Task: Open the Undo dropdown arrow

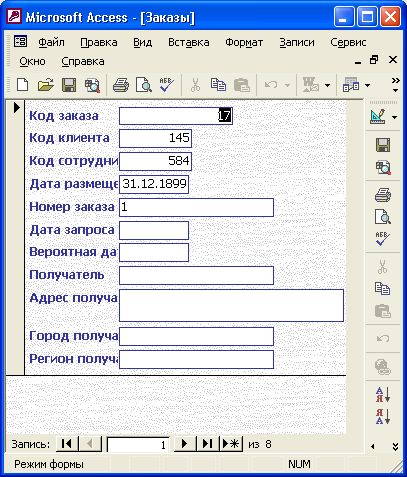Action: click(x=287, y=86)
